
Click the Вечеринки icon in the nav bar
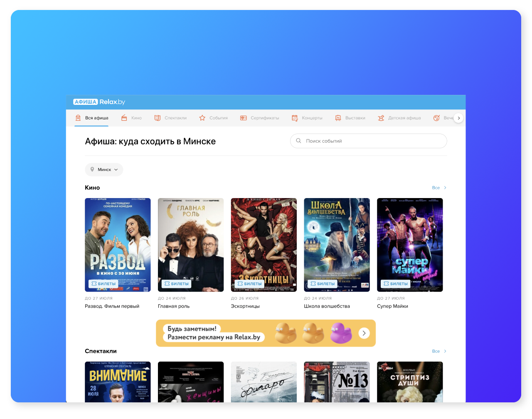coord(436,118)
